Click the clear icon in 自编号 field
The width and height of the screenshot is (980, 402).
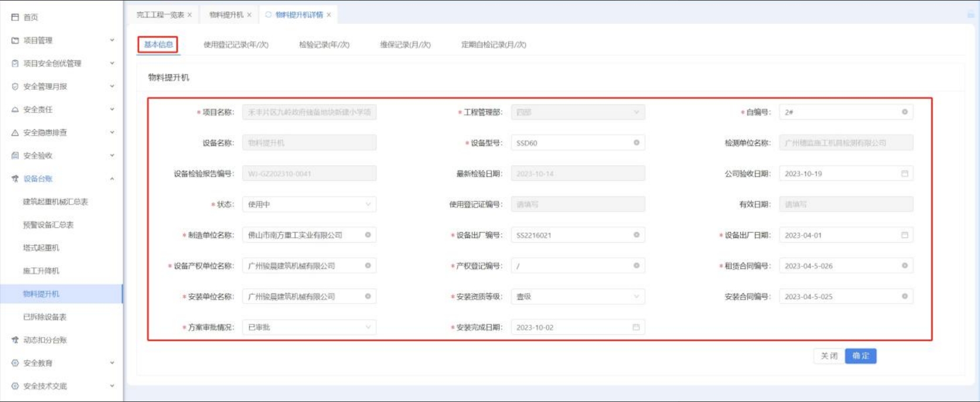904,112
